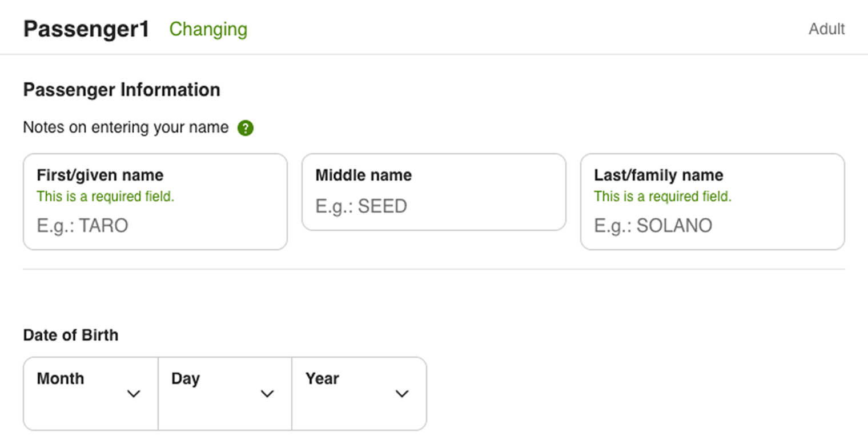Open the Year selector
The image size is (868, 440).
(359, 393)
